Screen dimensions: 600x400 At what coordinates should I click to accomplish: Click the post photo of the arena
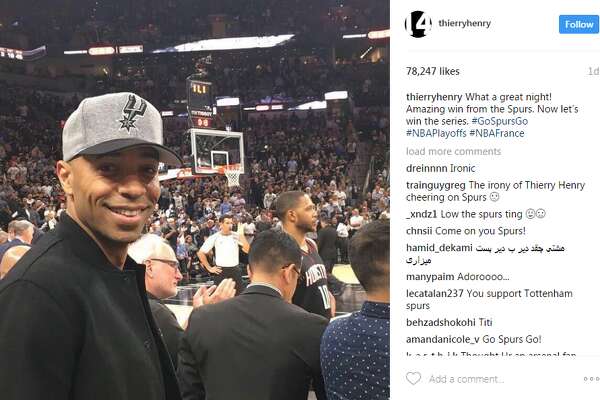(x=195, y=200)
